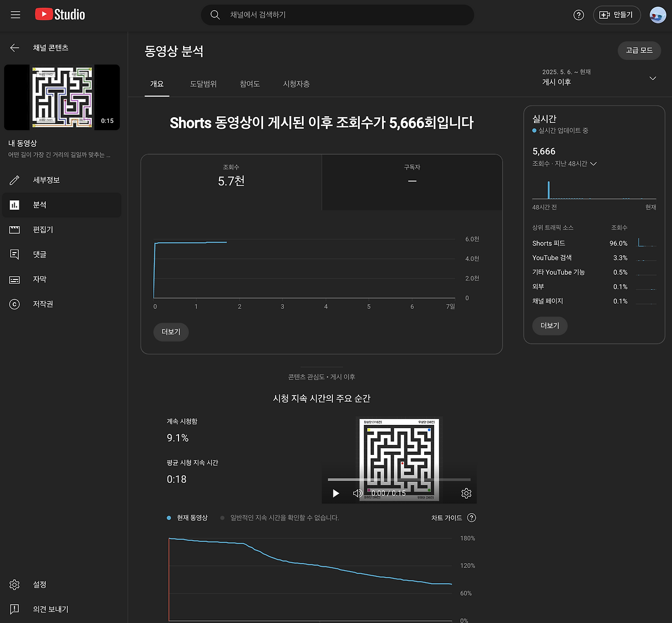Switch to the 시청자층 tab

[x=296, y=84]
